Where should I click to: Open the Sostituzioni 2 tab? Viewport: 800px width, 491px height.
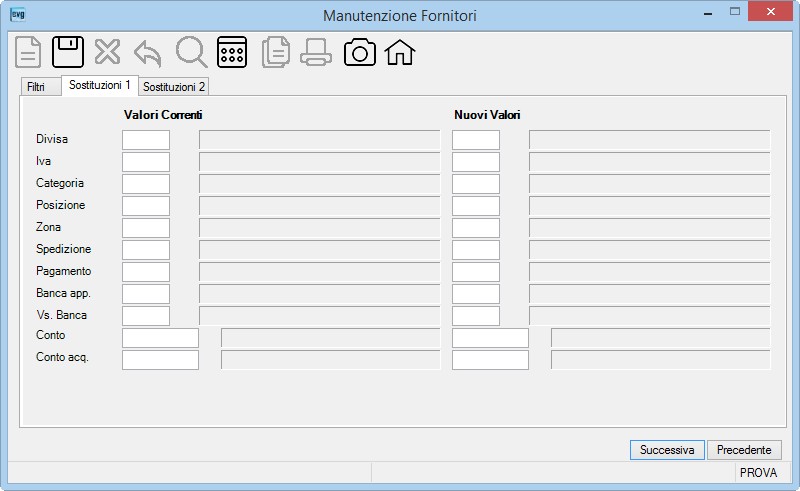pos(174,87)
